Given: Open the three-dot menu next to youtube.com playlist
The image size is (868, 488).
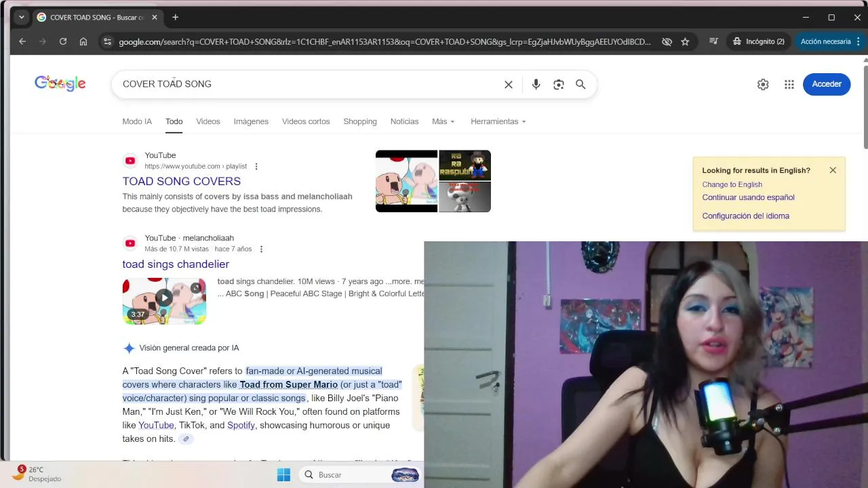Looking at the screenshot, I should 256,166.
